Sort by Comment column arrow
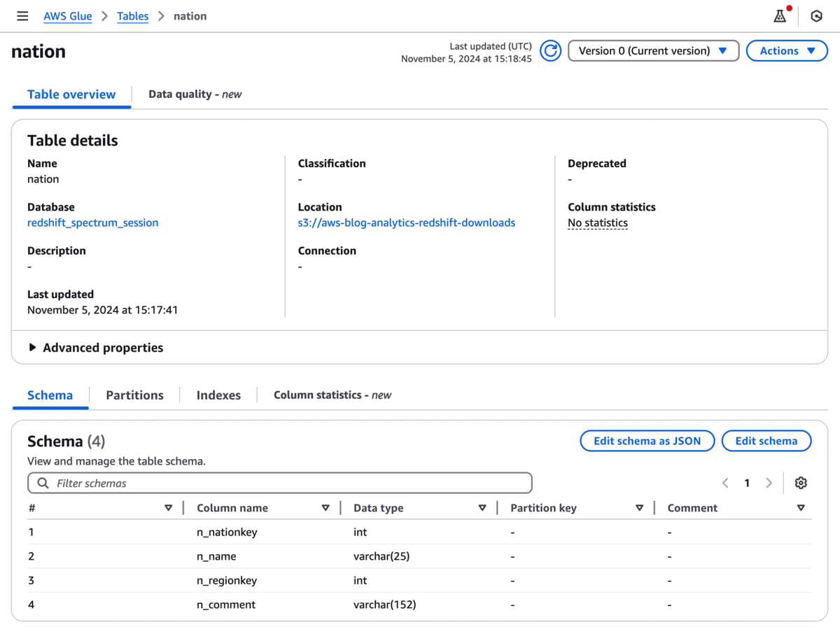The height and width of the screenshot is (629, 840). pyautogui.click(x=801, y=508)
